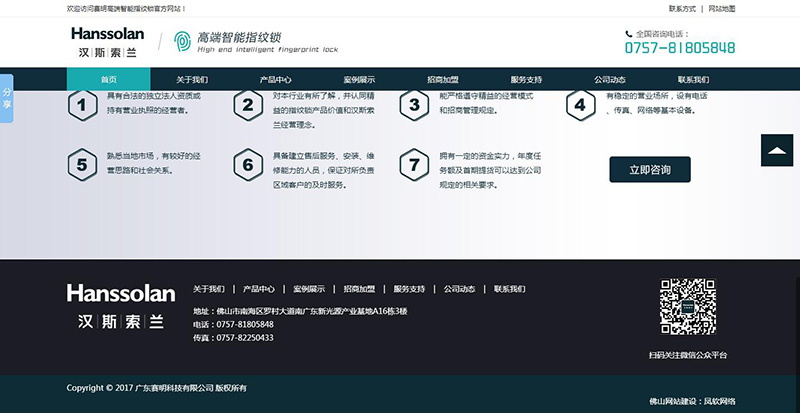Click footer link 案例展示
This screenshot has width=800, height=413.
[x=309, y=289]
